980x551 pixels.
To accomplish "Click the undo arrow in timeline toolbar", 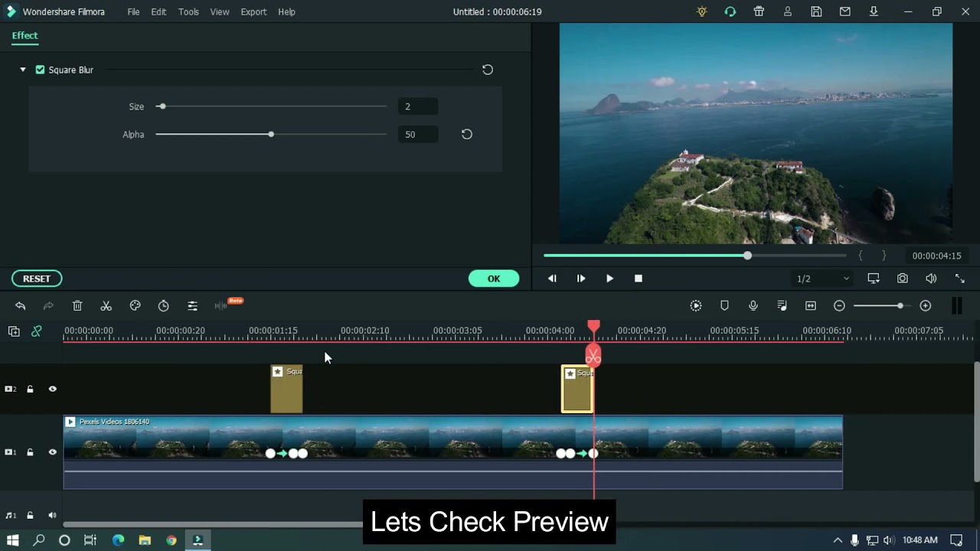I will click(20, 306).
